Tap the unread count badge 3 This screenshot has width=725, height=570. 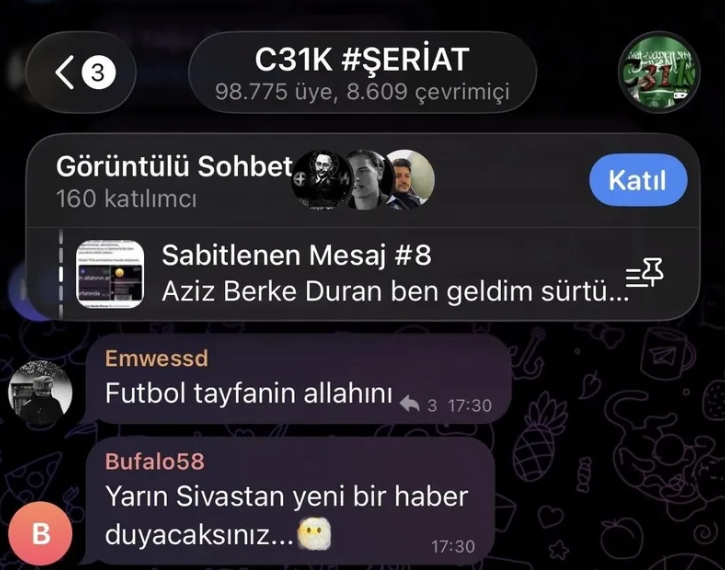coord(98,72)
